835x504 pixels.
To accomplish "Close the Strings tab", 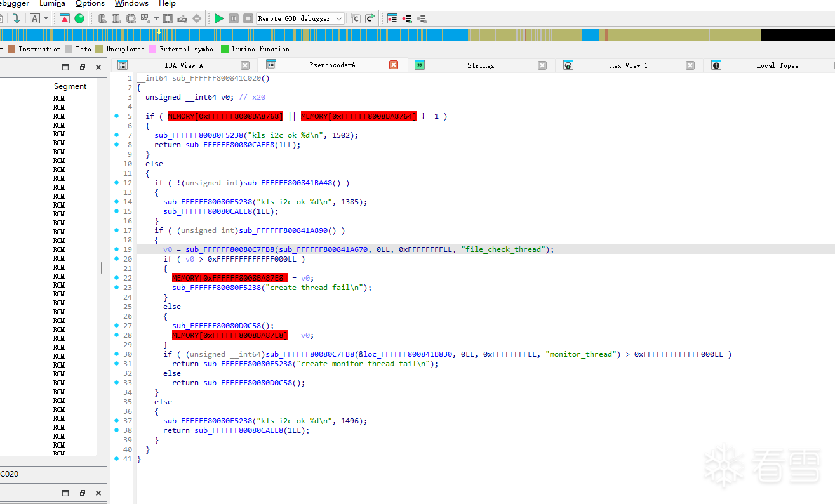I will (542, 65).
